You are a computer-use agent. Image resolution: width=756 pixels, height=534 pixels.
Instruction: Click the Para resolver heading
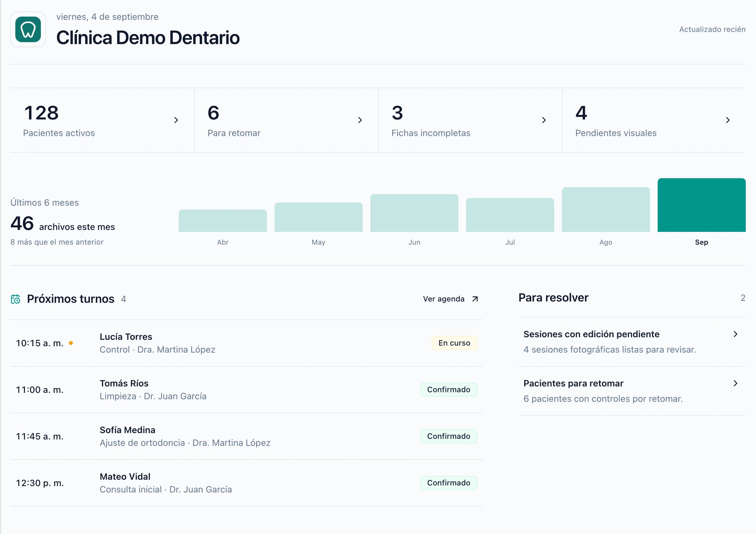click(x=553, y=297)
